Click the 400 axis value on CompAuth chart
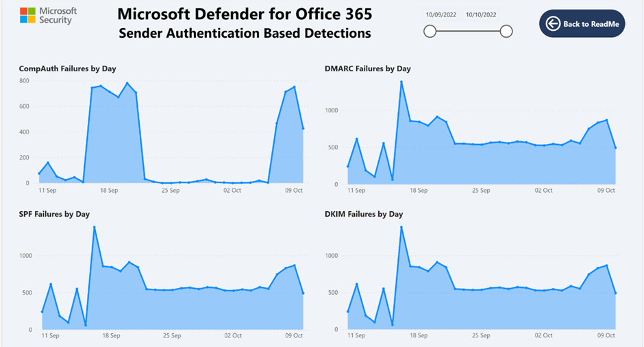The height and width of the screenshot is (347, 644). [24, 132]
